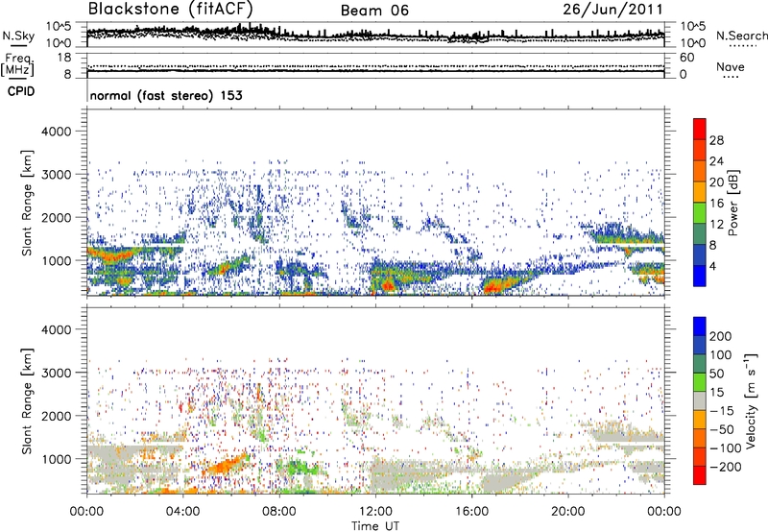The width and height of the screenshot is (768, 532).
Task: Click the 'Time UT' axis label
Action: (375, 526)
